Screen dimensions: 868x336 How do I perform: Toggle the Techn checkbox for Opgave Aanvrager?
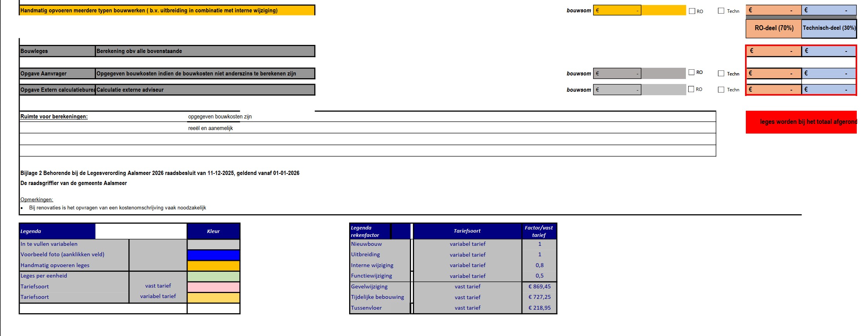point(721,74)
